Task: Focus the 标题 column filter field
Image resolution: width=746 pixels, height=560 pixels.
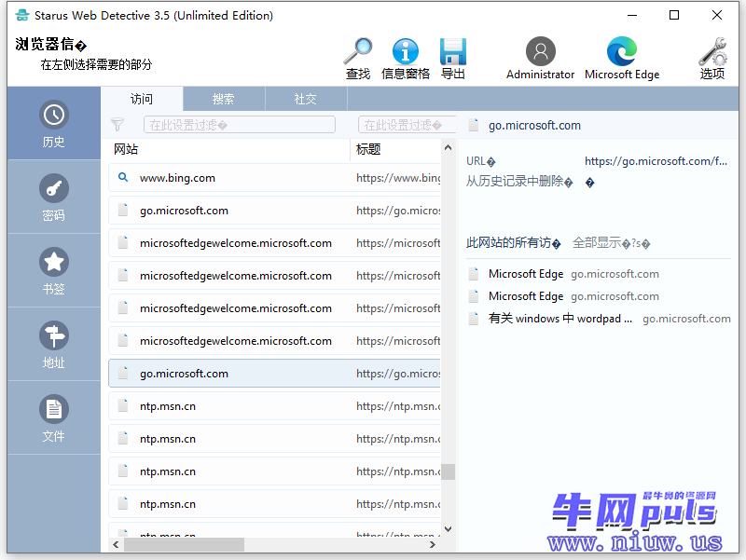Action: pos(407,125)
